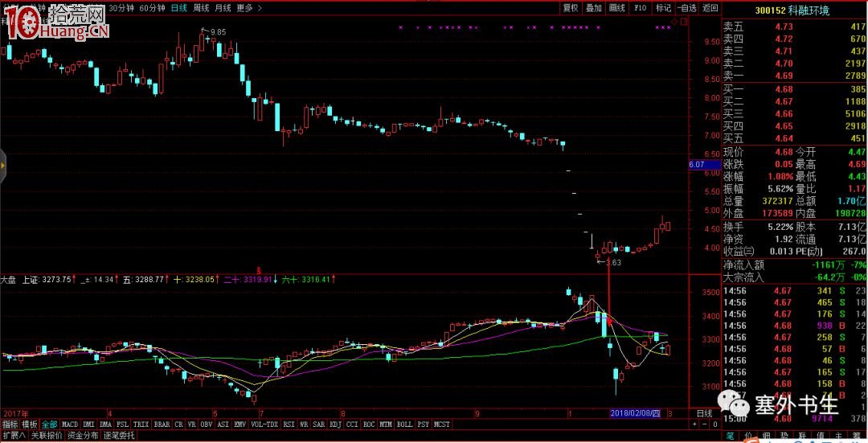Image resolution: width=868 pixels, height=443 pixels.
Task: Apply the VR indicator
Action: 191,425
